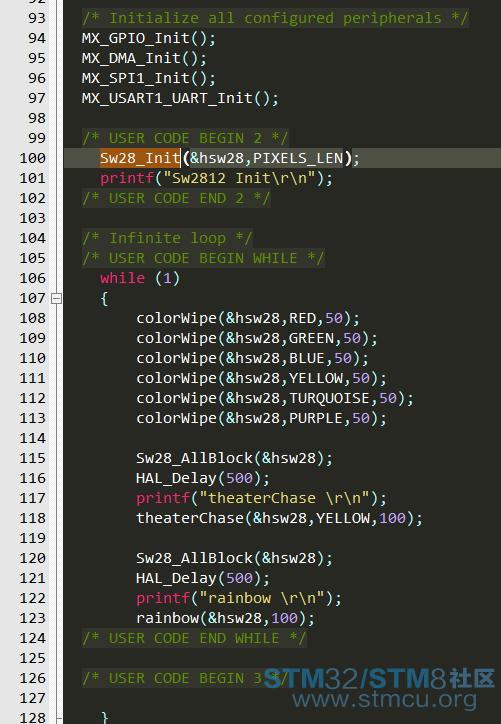Click theaterChase(&hsw28,YELLOW,100) call

click(279, 518)
